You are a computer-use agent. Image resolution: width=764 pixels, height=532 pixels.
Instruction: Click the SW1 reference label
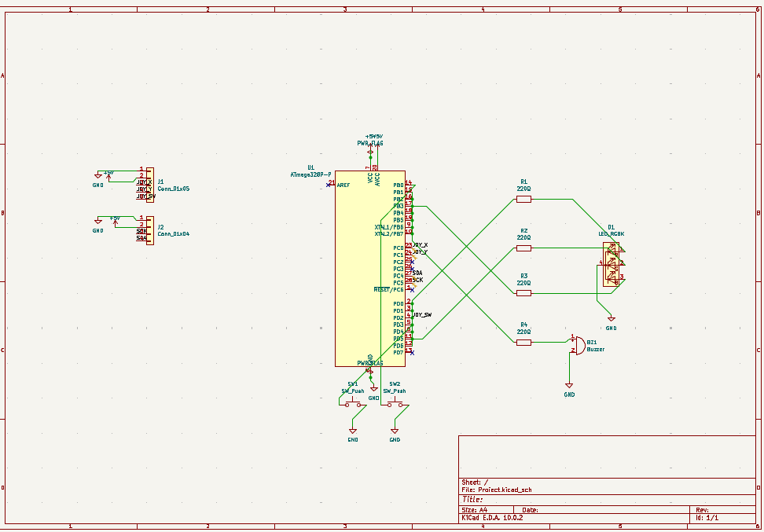pos(353,384)
